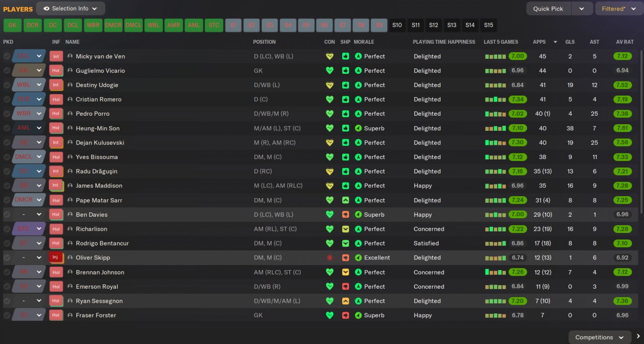644x344 pixels.
Task: Select the DMCR position slot button
Action: point(113,25)
